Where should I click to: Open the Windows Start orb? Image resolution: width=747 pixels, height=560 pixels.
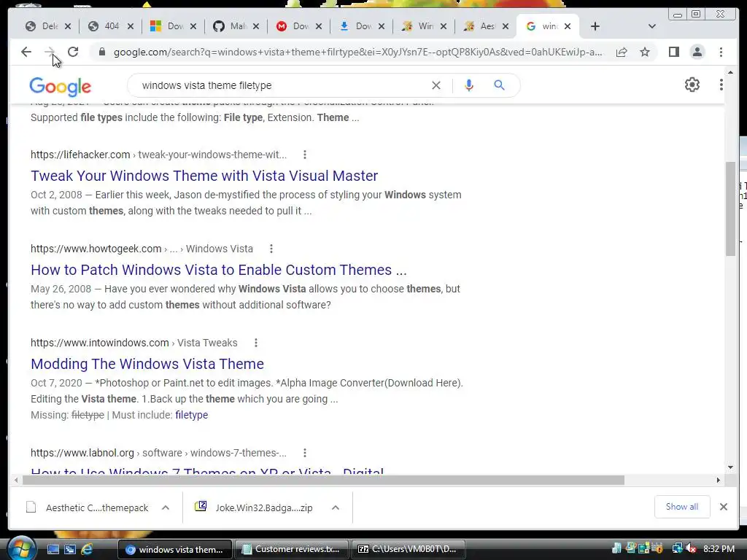point(21,548)
